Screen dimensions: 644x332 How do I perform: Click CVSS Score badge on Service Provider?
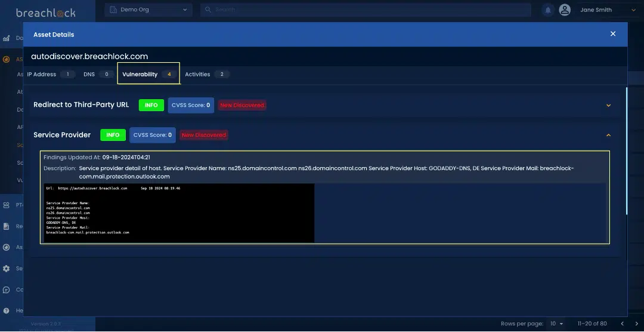[x=153, y=135]
